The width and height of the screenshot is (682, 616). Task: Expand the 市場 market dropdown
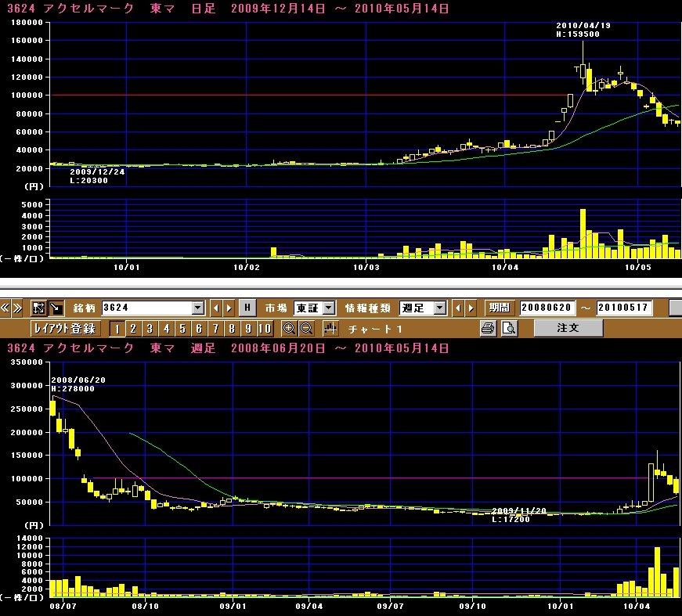point(329,308)
